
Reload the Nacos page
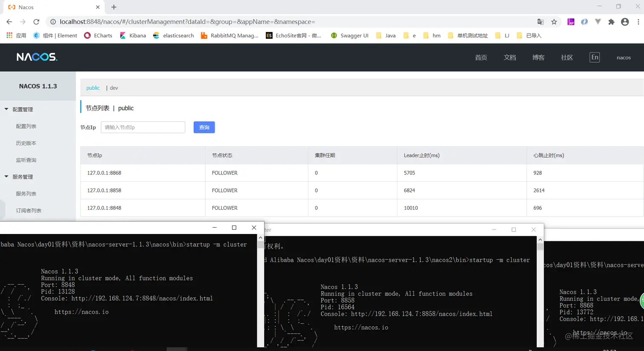tap(37, 22)
